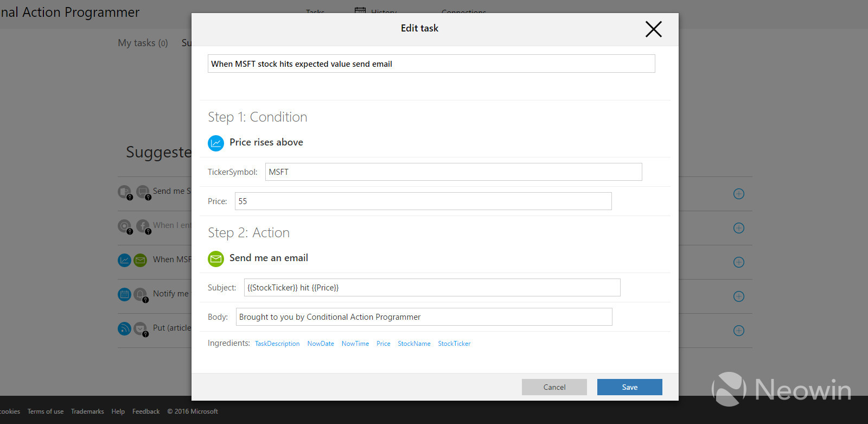
Task: Close the Edit task dialog with X
Action: (x=653, y=29)
